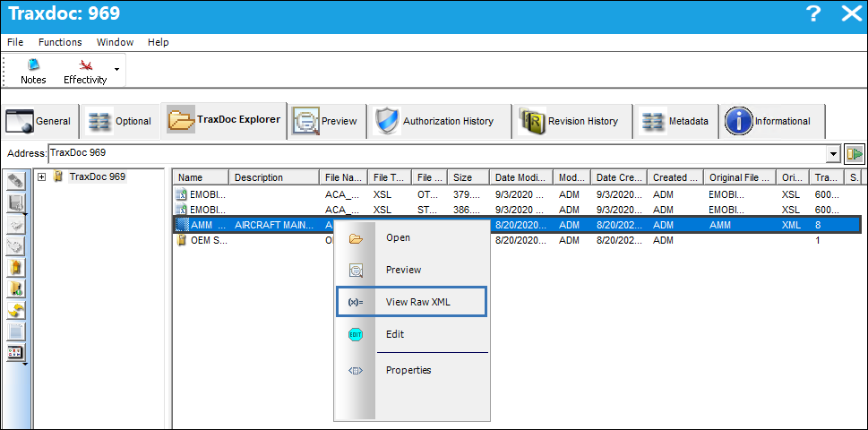
Task: Select the OEM S... row name
Action: click(209, 241)
